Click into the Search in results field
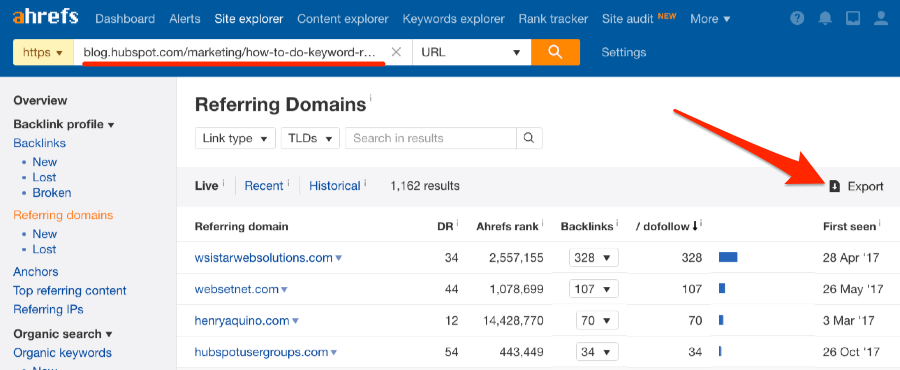This screenshot has width=900, height=370. 430,138
